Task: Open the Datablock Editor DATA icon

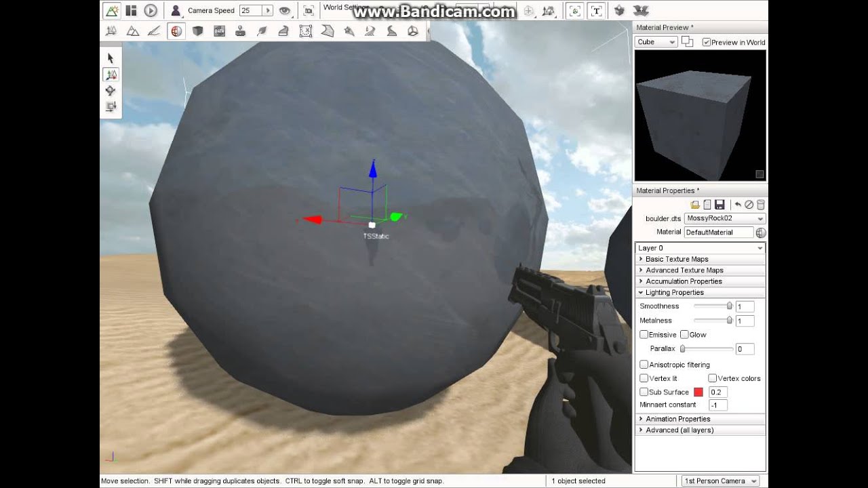Action: (219, 30)
